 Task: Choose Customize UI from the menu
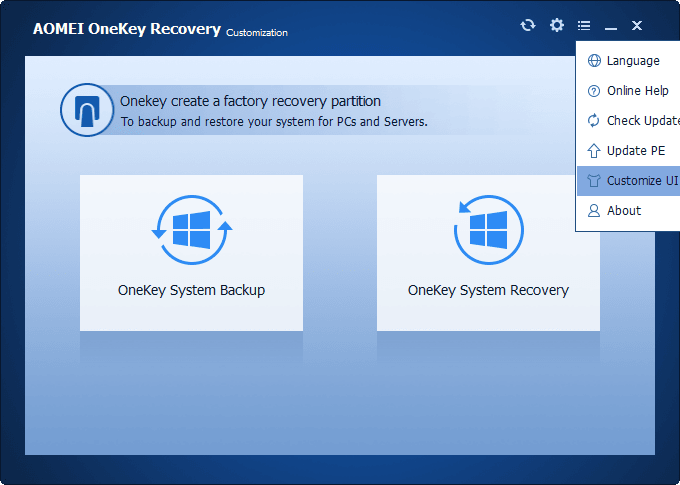point(642,181)
